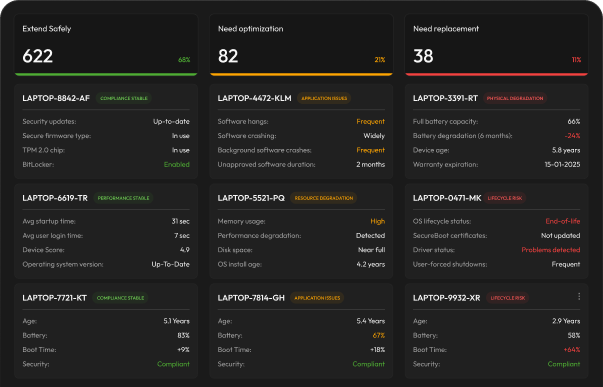Open device LAPTOP-9932-XR title
The width and height of the screenshot is (603, 387).
446,298
